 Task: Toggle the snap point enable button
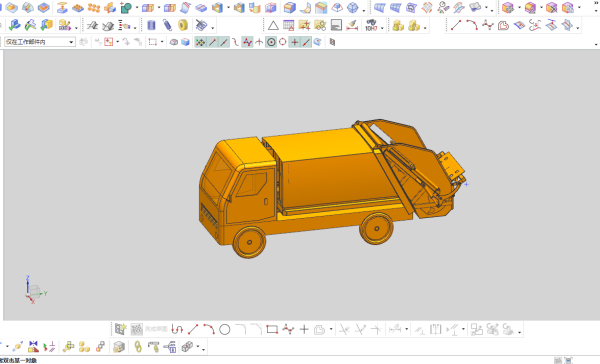(x=200, y=42)
